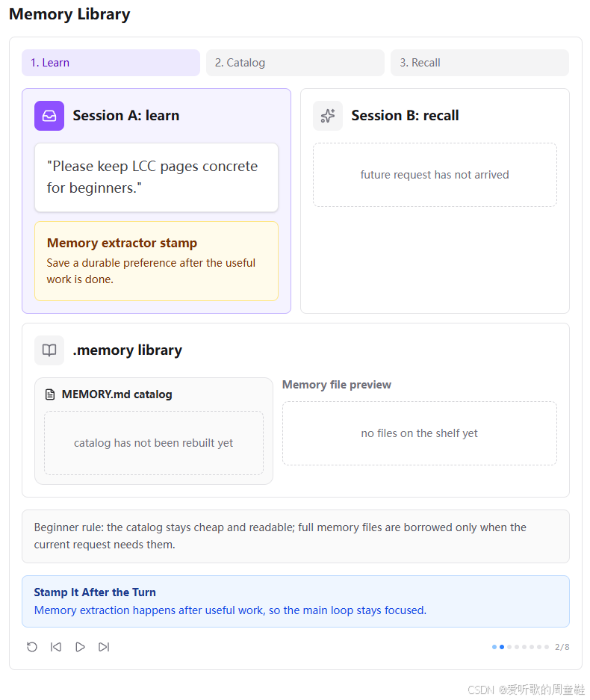Click the Stamp It After the Turn banner
590x700 pixels.
coord(296,601)
